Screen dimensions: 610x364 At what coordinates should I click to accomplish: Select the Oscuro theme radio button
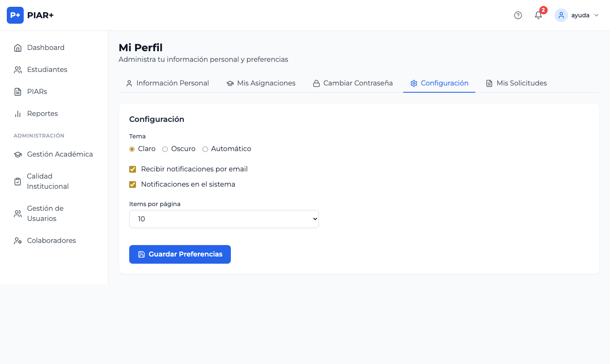tap(165, 149)
